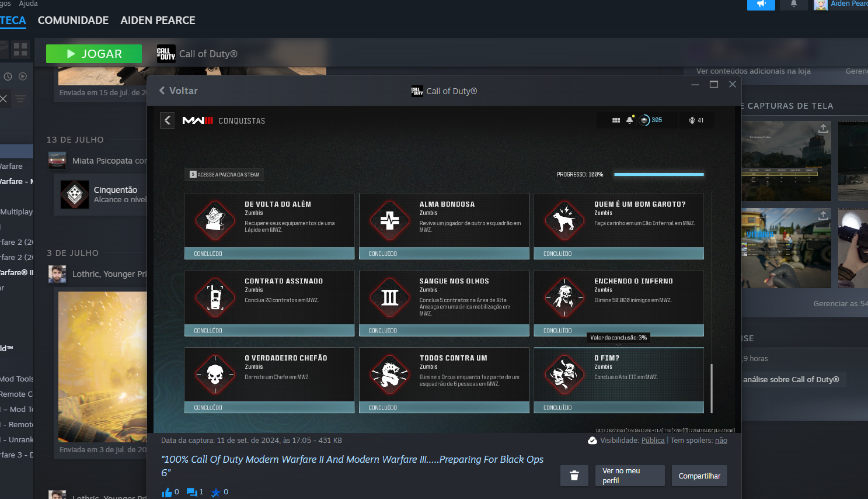
Task: Click the Call of Duty icon in dialog title
Action: pos(417,91)
